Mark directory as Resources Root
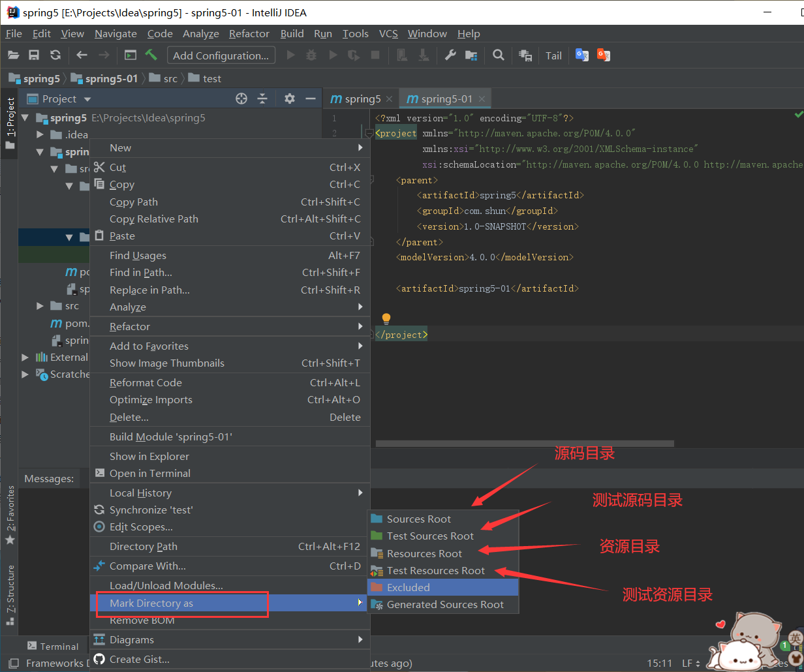804x672 pixels. coord(443,553)
